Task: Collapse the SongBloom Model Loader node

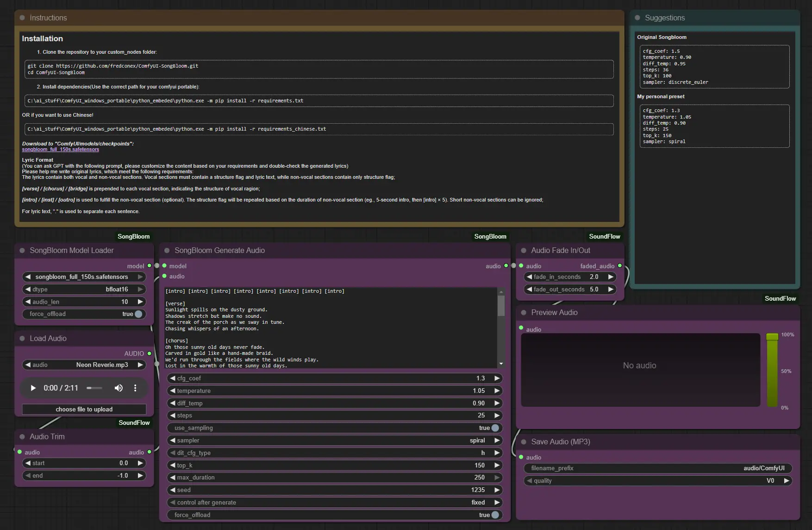Action: coord(22,251)
